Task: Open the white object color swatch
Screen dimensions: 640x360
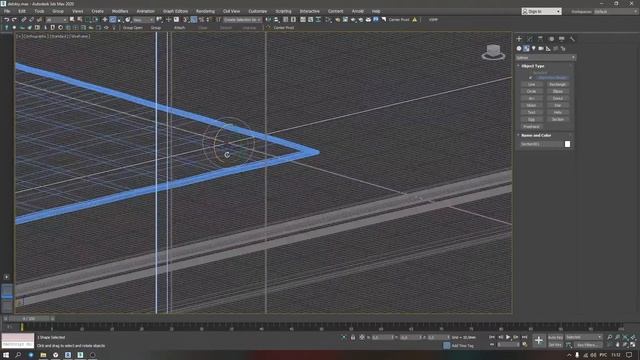Action: click(x=567, y=144)
